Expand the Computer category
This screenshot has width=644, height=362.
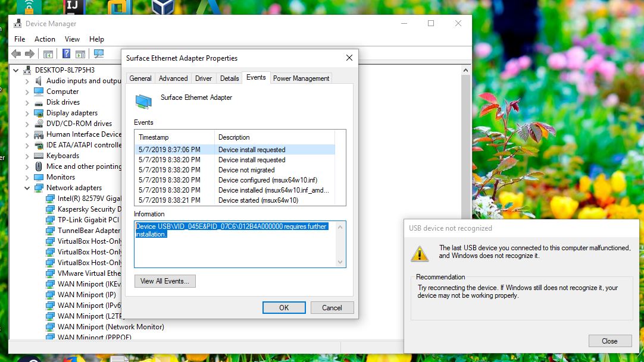coord(27,92)
